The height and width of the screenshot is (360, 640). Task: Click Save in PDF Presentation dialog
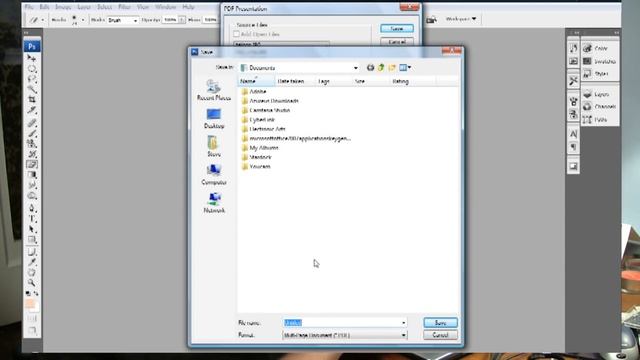(397, 29)
